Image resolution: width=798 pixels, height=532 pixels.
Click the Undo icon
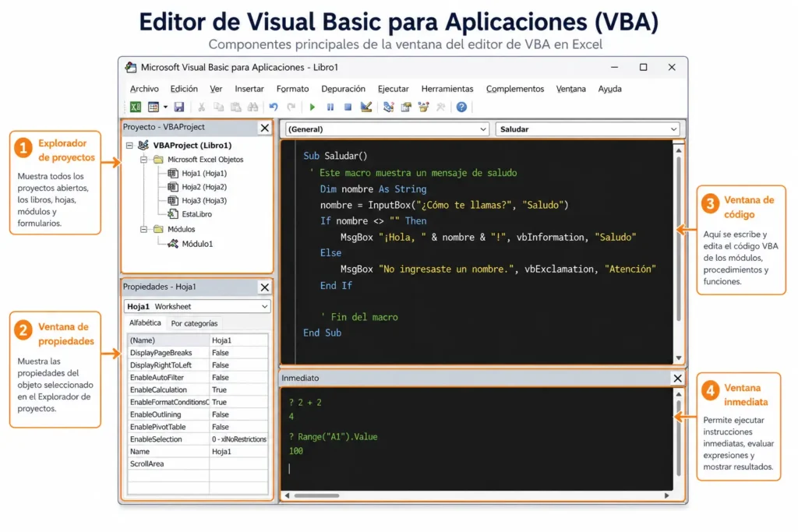(274, 107)
